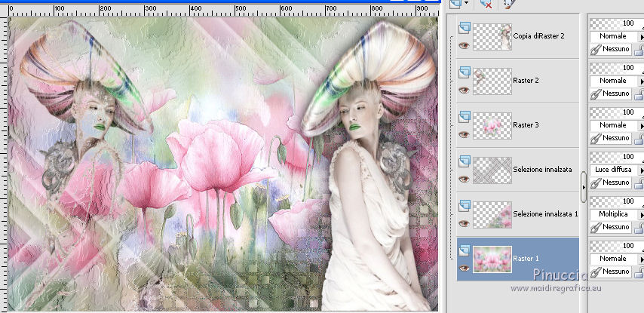Select the Copia diRaster 2 layer thumbnail

tap(492, 36)
